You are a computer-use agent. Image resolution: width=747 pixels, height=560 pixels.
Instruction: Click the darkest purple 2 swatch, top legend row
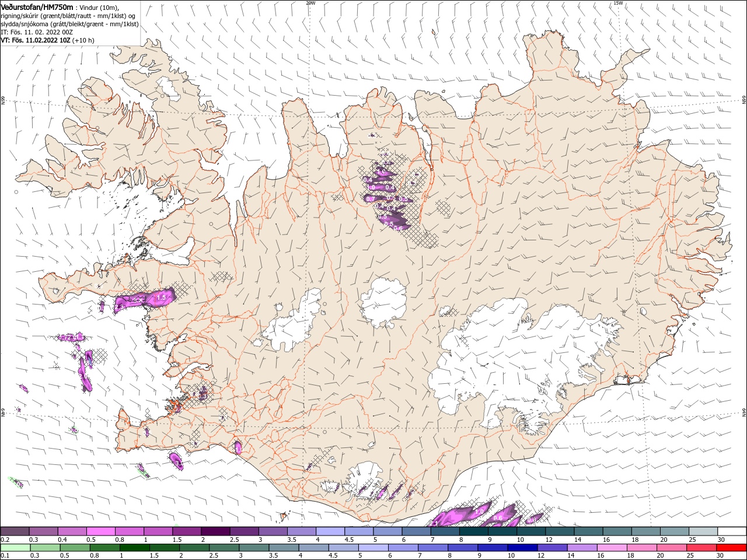click(215, 531)
